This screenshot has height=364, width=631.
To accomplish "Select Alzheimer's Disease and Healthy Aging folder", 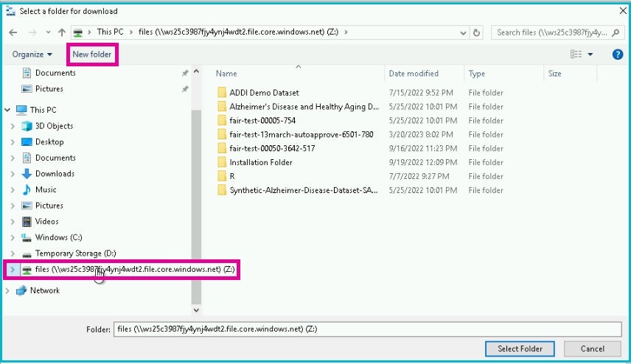I will (304, 107).
